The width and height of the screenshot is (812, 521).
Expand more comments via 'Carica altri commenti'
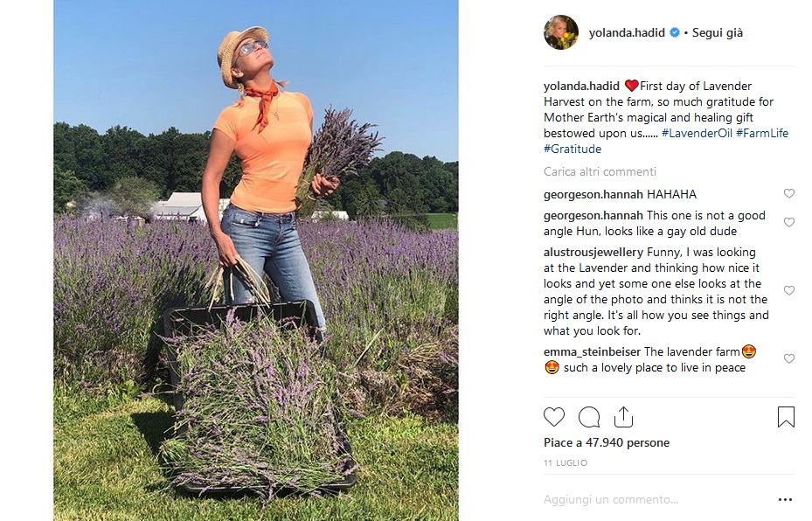click(x=600, y=171)
